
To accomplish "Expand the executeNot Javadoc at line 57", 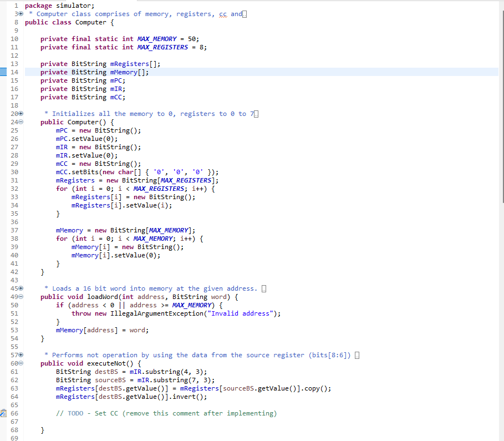I will [21, 354].
